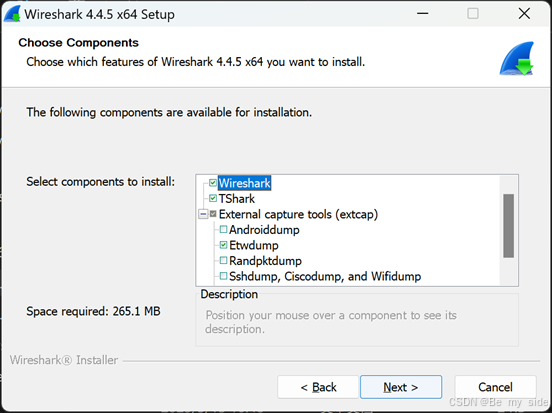Click the Wireshark fin icon in title bar
Viewport: 552px width, 413px height.
tap(12, 14)
